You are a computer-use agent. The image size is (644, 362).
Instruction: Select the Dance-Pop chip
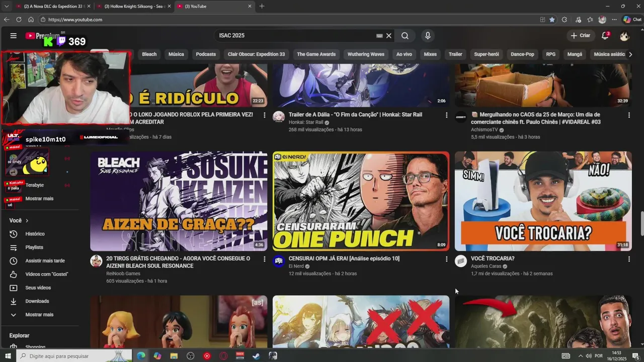522,54
